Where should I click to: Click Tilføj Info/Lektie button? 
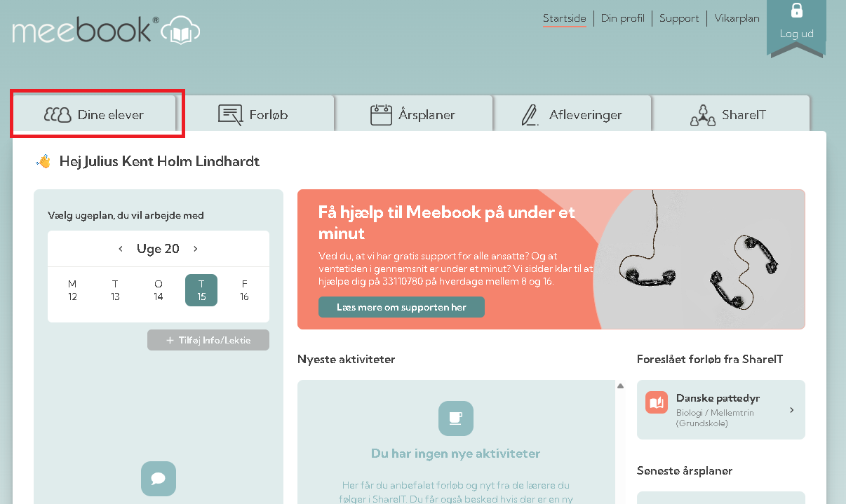[208, 340]
